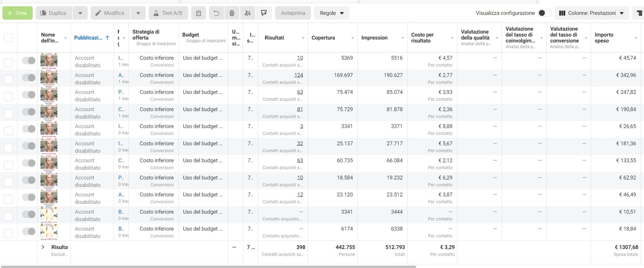This screenshot has width=644, height=268.
Task: Click the trash delete icon
Action: [232, 13]
